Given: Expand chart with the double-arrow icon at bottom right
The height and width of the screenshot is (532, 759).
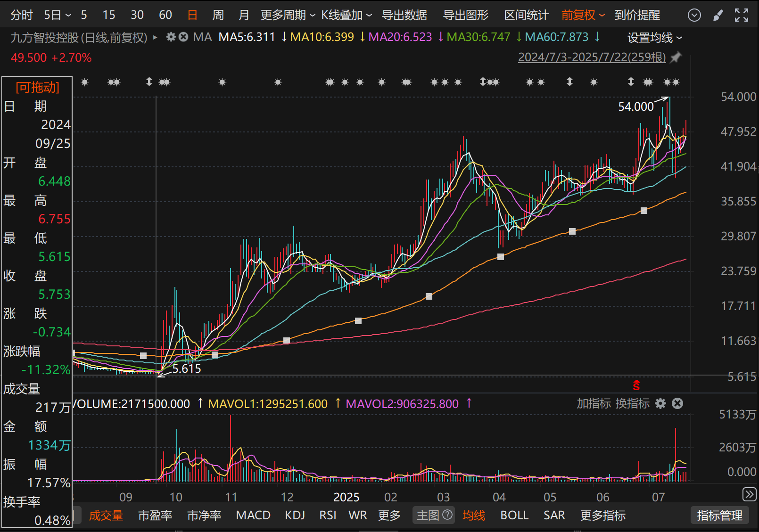Looking at the screenshot, I should coord(749,494).
